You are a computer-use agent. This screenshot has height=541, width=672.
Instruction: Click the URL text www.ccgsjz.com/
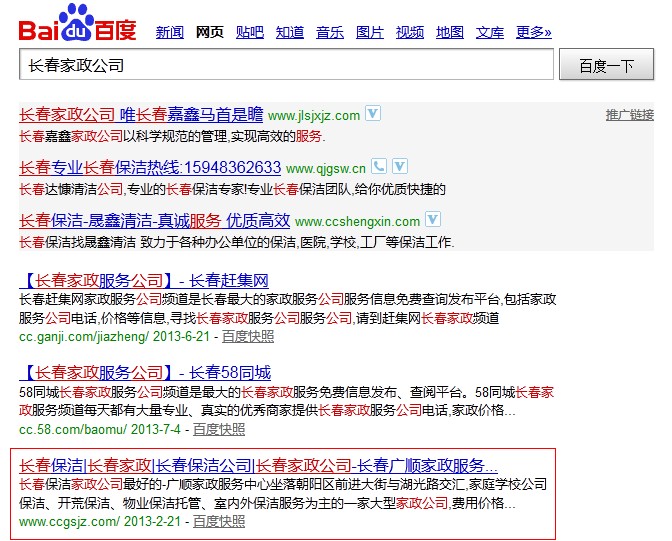pos(69,521)
